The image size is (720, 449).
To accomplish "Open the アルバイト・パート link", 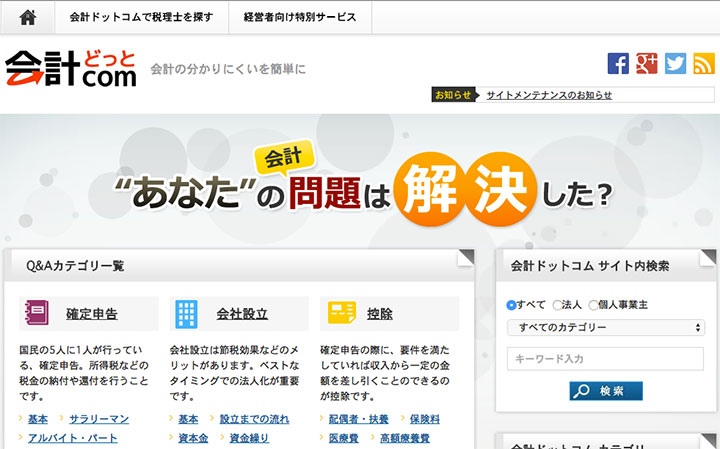I will [73, 438].
